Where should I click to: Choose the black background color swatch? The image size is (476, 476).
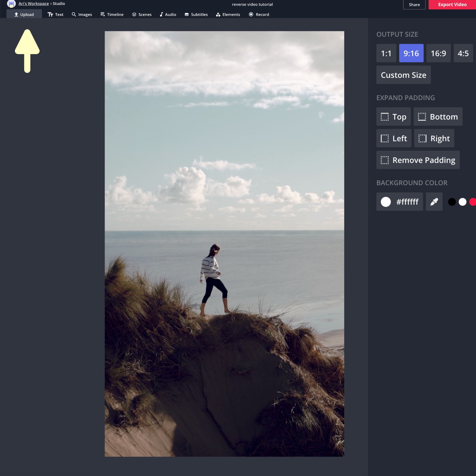[x=452, y=202]
